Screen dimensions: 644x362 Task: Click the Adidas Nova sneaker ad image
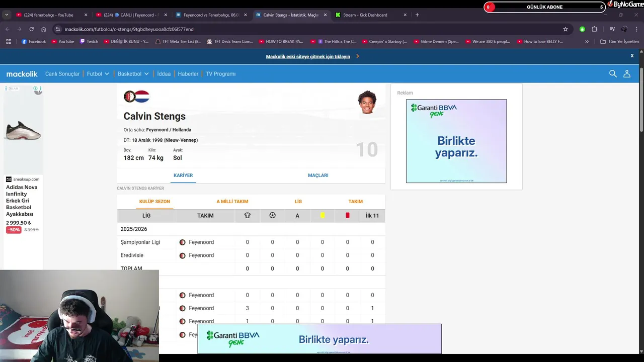click(23, 131)
